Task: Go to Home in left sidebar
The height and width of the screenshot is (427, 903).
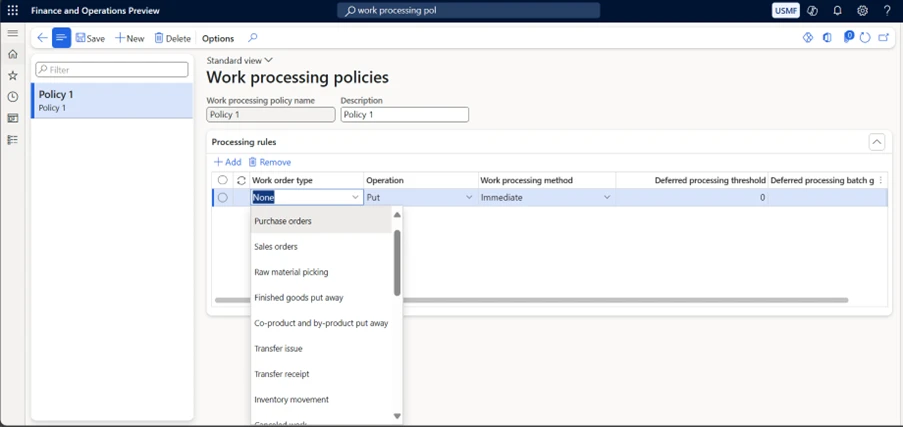Action: [x=13, y=54]
